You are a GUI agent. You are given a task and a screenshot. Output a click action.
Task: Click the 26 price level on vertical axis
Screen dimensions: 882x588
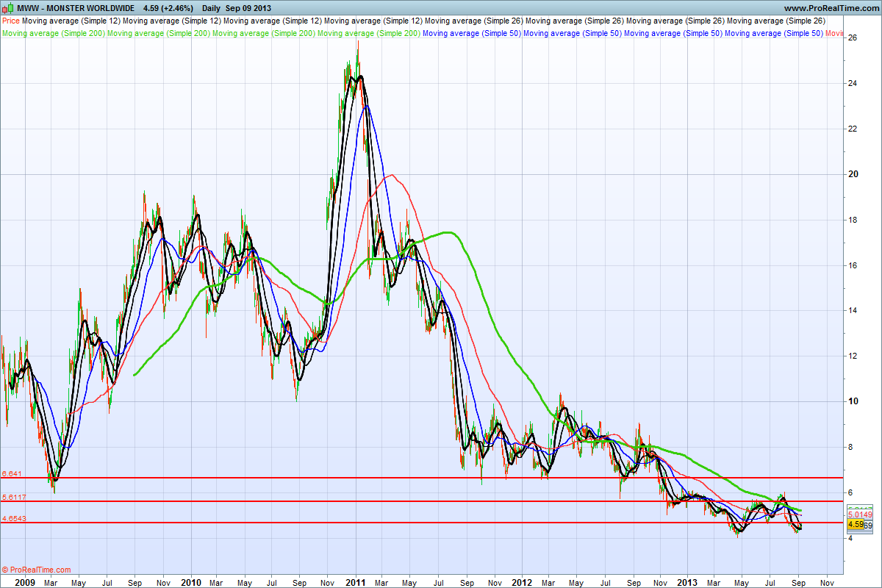pos(851,37)
